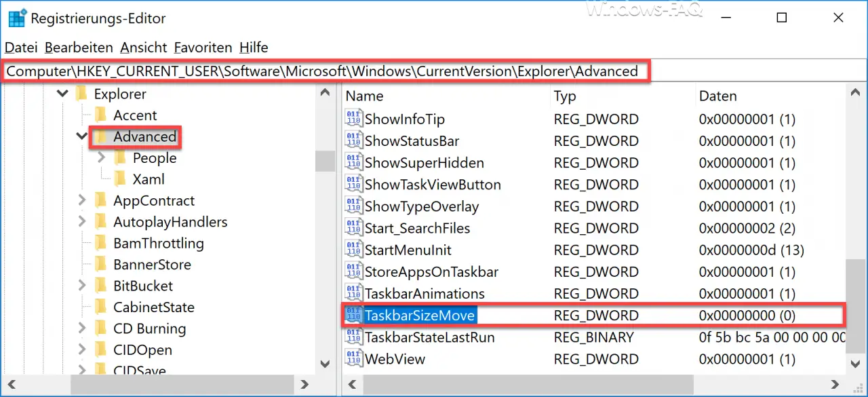Click the People folder icon
Screen dimensions: 868x397
pyautogui.click(x=120, y=158)
